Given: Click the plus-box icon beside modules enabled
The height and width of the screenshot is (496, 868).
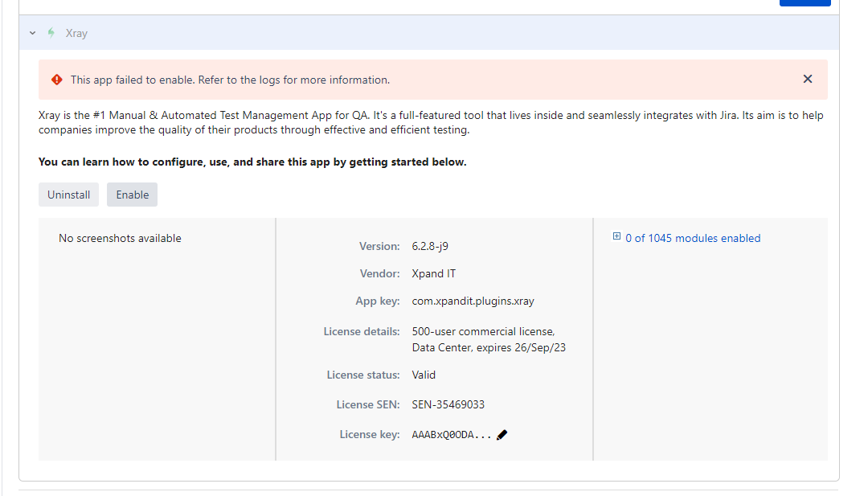Looking at the screenshot, I should 616,237.
